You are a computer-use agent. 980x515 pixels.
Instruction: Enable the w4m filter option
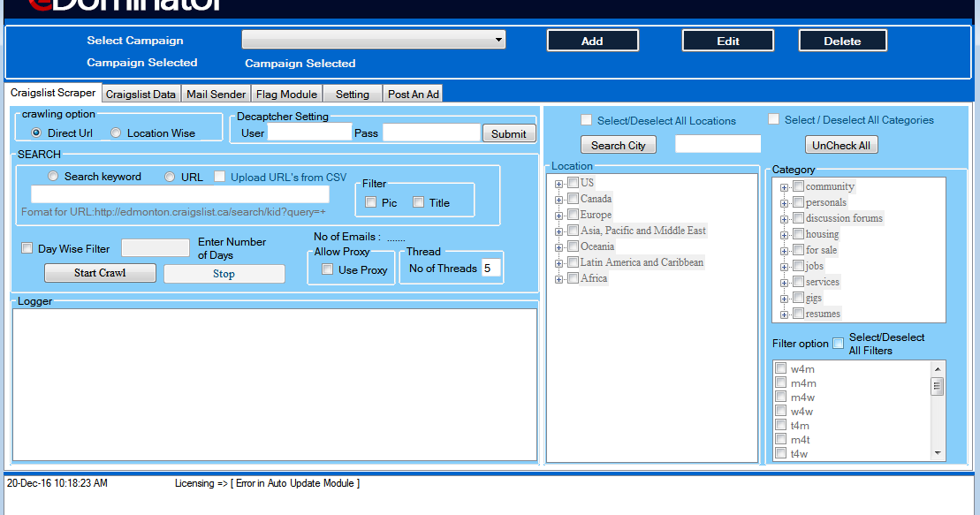[x=780, y=367]
